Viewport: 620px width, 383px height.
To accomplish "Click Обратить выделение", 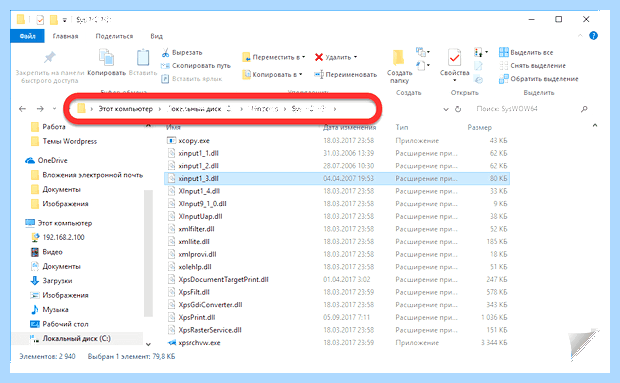I will 539,79.
